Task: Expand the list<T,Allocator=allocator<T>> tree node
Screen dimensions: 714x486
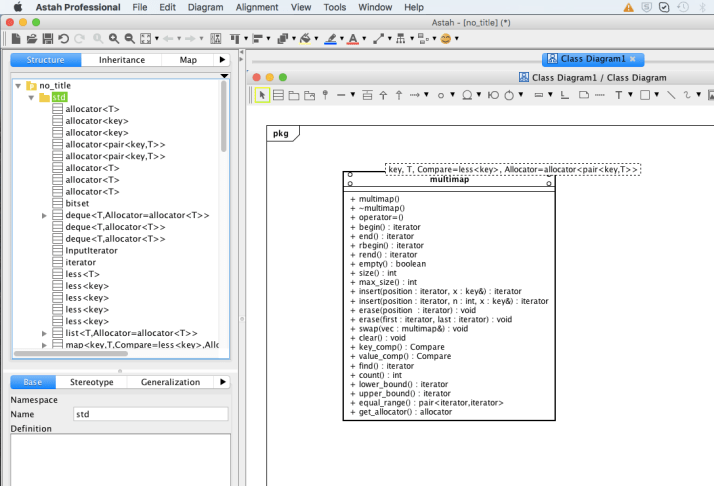Action: (x=44, y=333)
